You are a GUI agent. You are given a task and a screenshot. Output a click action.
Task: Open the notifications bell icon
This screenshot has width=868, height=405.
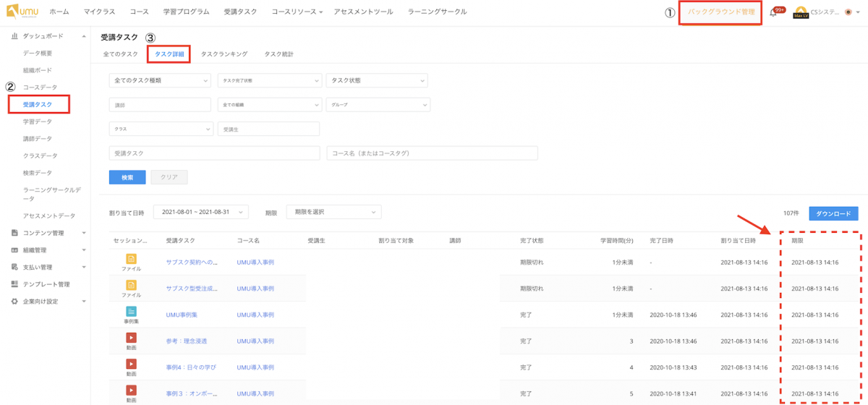click(773, 12)
